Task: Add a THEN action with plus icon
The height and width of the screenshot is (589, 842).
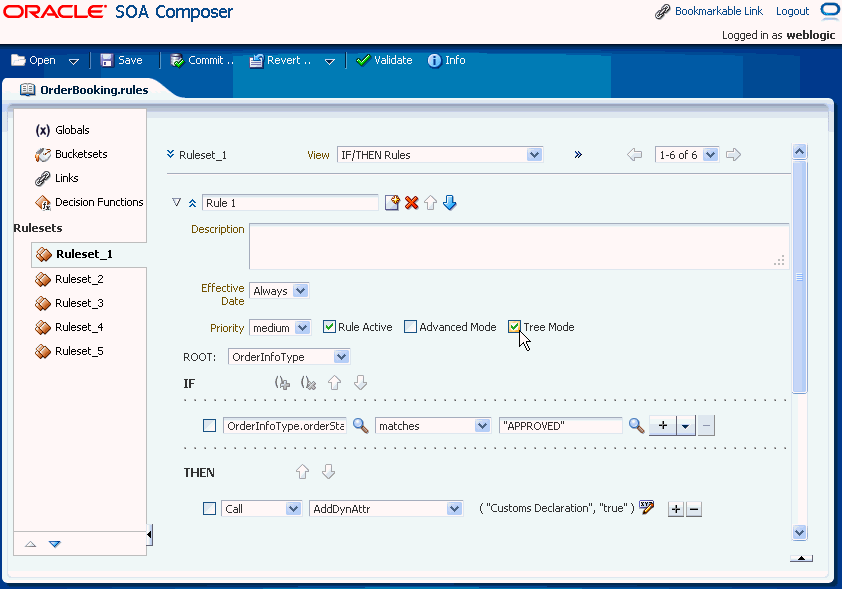Action: pos(676,509)
